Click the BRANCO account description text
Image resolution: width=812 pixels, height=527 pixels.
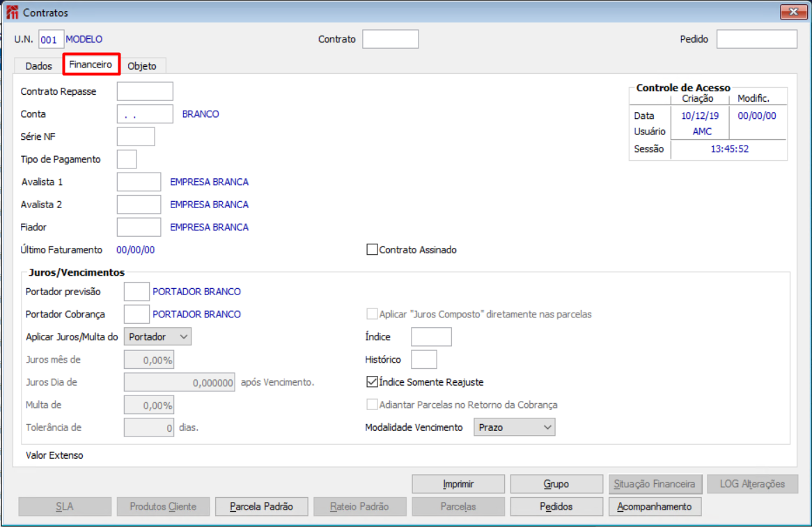(x=201, y=114)
